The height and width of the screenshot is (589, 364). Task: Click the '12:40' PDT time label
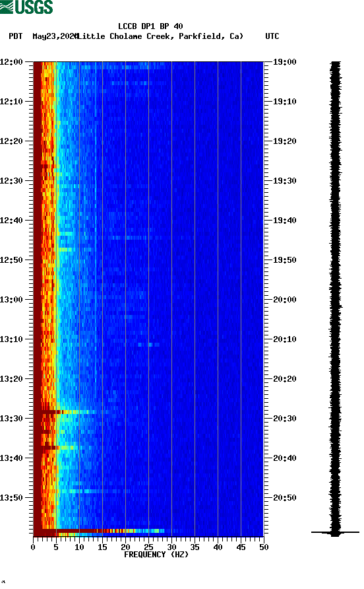[11, 221]
